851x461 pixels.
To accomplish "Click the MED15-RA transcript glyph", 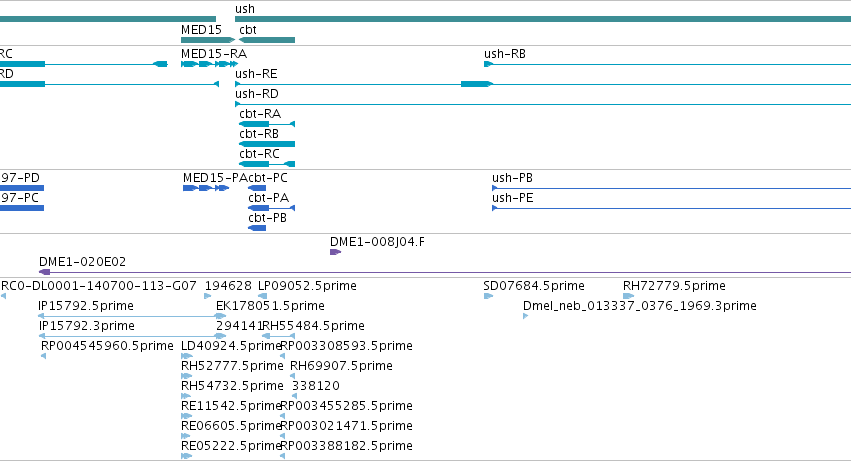I will click(x=209, y=64).
